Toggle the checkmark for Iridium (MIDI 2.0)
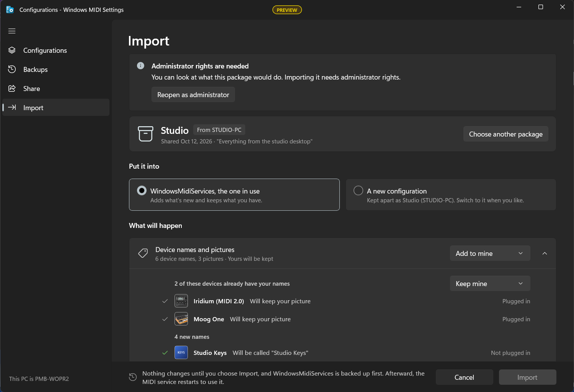 [x=165, y=301]
